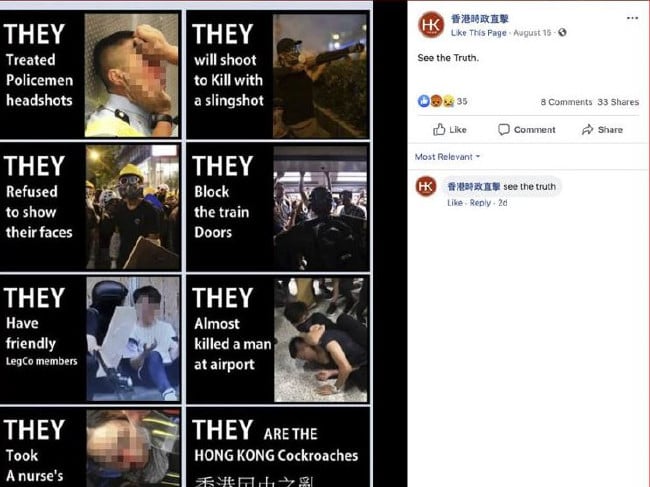Image resolution: width=650 pixels, height=487 pixels.
Task: View the 8 Comments link
Action: [566, 102]
